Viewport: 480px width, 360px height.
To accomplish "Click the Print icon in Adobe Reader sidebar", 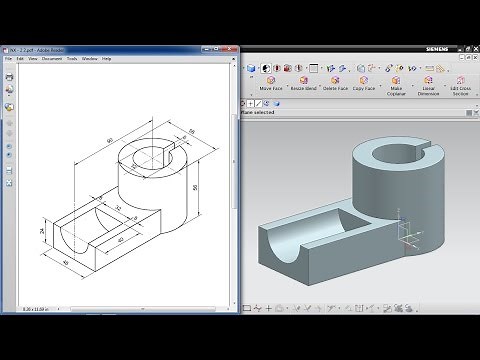I will click(9, 77).
